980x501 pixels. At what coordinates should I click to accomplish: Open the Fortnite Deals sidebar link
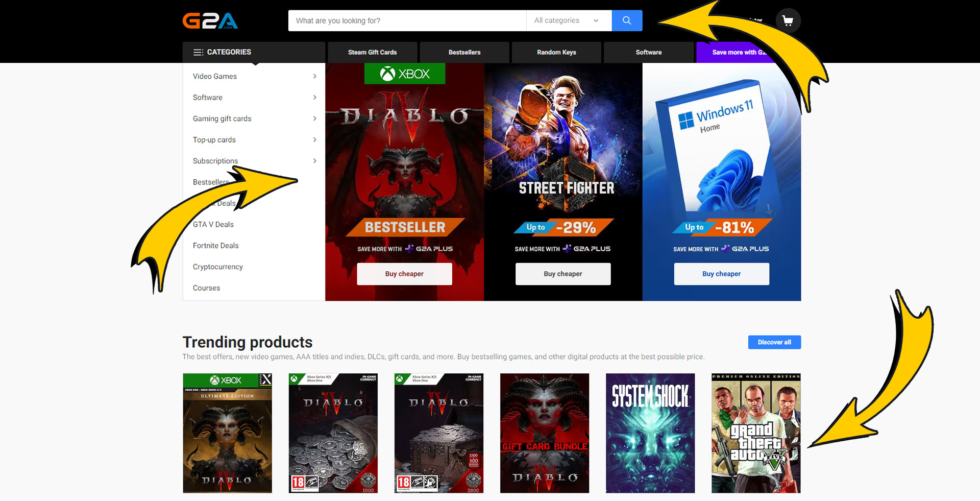[x=215, y=246]
